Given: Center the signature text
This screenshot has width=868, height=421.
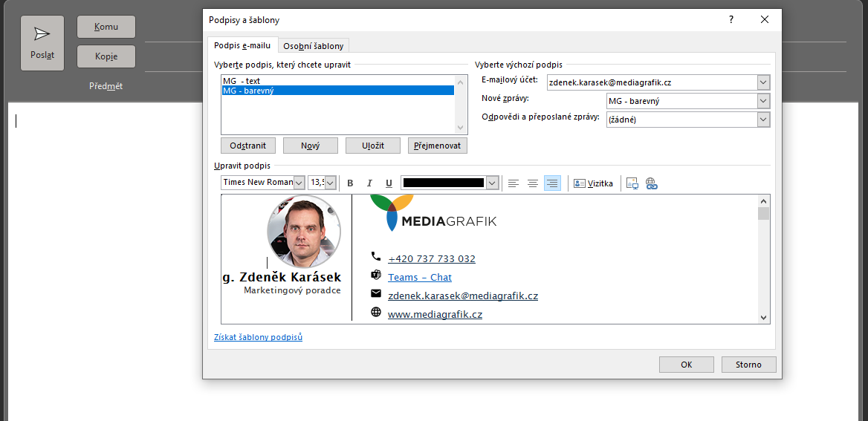Looking at the screenshot, I should [533, 183].
